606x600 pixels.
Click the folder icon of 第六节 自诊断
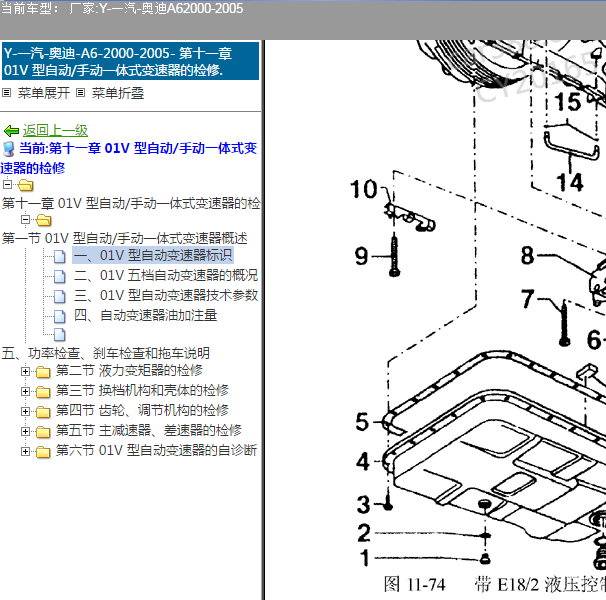coord(43,452)
